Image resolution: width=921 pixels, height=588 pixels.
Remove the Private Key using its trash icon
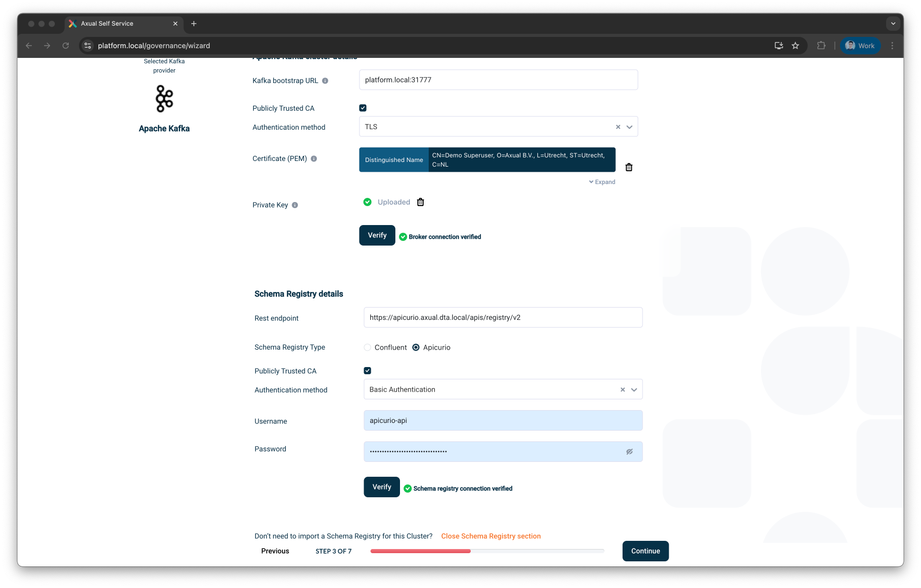tap(421, 202)
